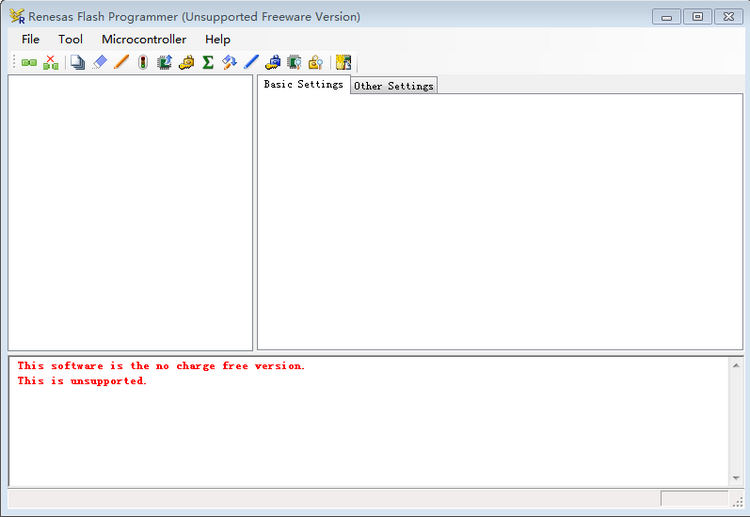Open the Help menu
This screenshot has width=750, height=517.
218,39
